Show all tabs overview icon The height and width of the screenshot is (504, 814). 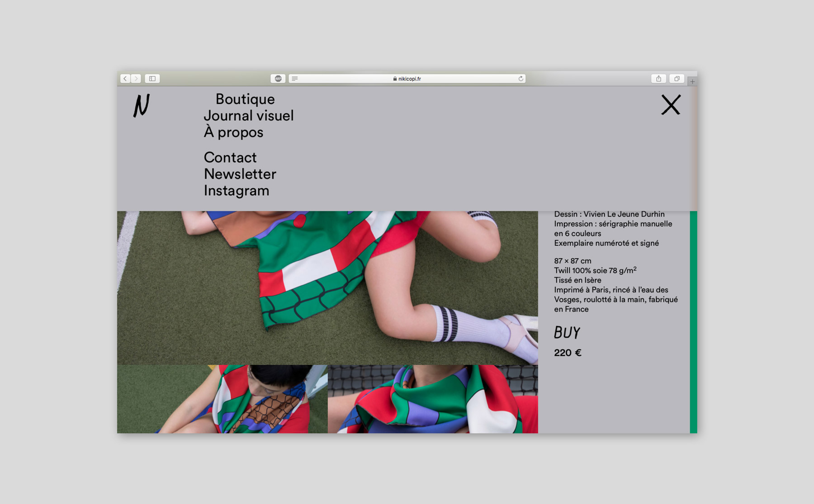(x=677, y=79)
